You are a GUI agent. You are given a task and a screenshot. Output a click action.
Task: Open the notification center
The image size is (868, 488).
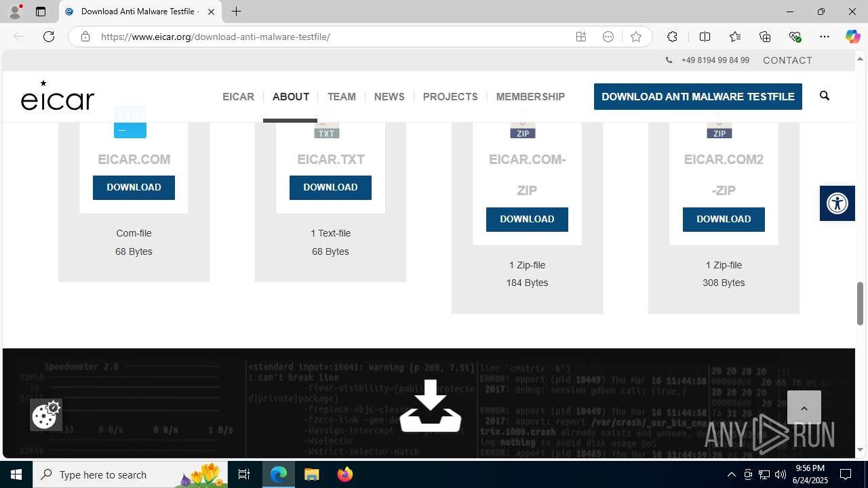click(846, 474)
